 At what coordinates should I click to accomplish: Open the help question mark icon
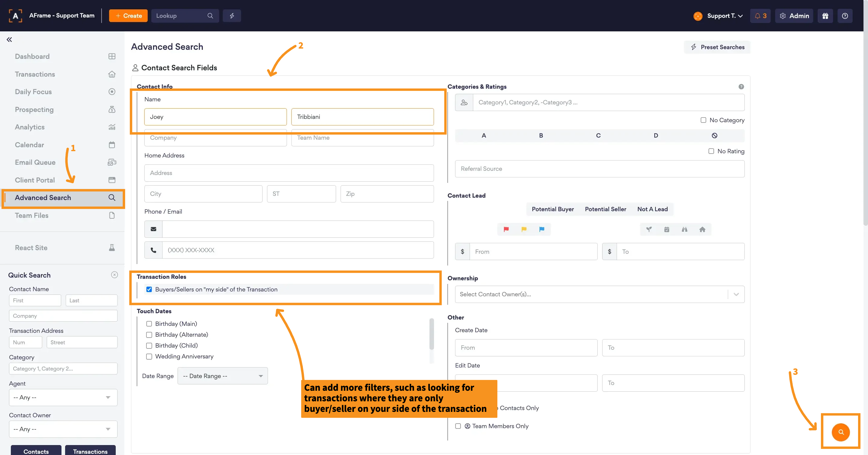pos(845,16)
